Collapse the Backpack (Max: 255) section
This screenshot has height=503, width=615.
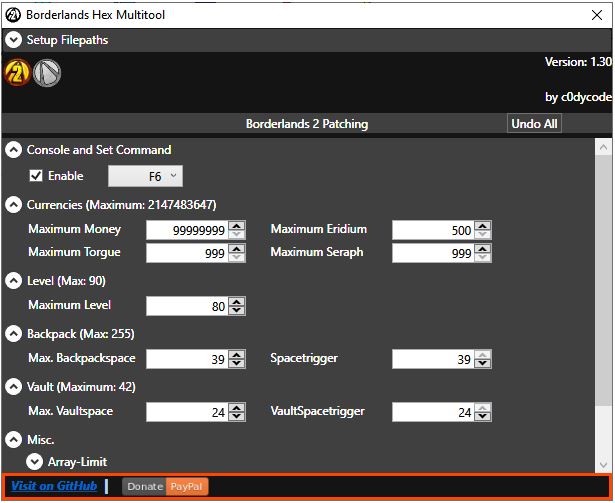pyautogui.click(x=13, y=334)
